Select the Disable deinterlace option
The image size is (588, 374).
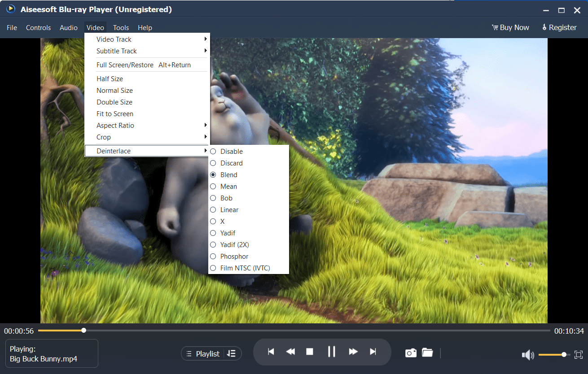click(x=249, y=152)
